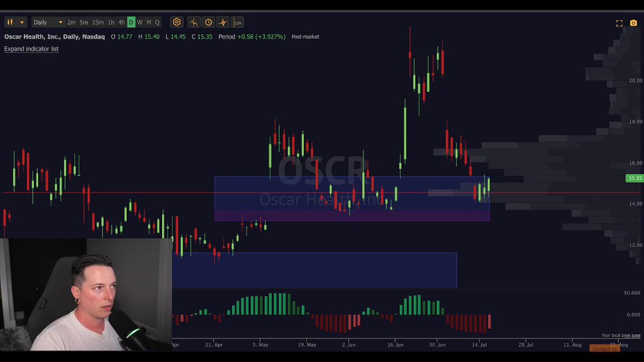Select the lower blue rectangle below 12.00
This screenshot has width=644, height=362.
(x=314, y=270)
